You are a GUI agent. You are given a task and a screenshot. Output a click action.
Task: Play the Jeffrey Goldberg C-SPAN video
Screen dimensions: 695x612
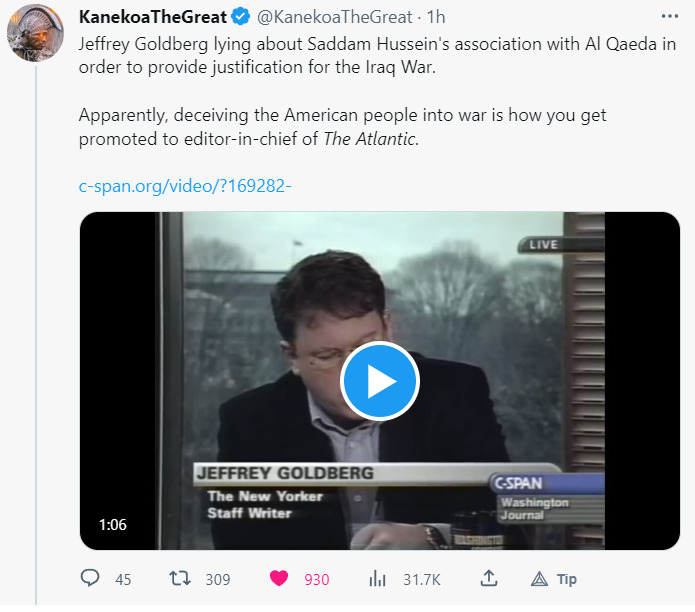(x=380, y=380)
